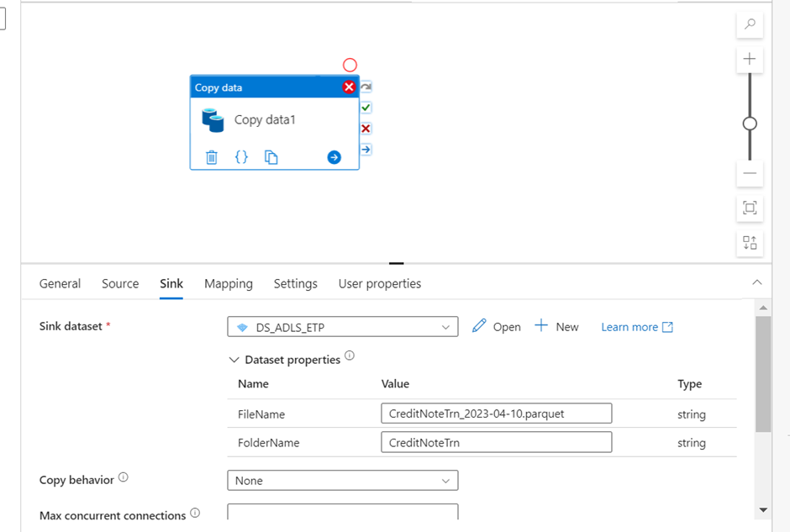This screenshot has width=790, height=532.
Task: Click the panel resize handle bar
Action: pos(397,263)
